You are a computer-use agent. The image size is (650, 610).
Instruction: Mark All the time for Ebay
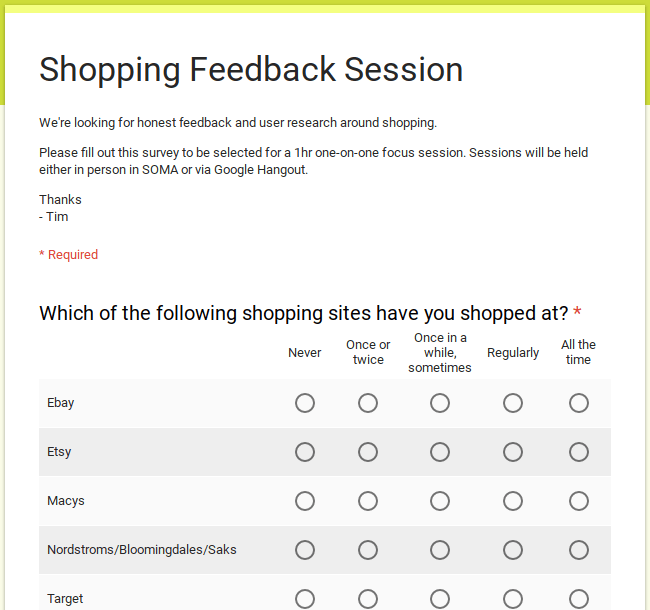[579, 403]
